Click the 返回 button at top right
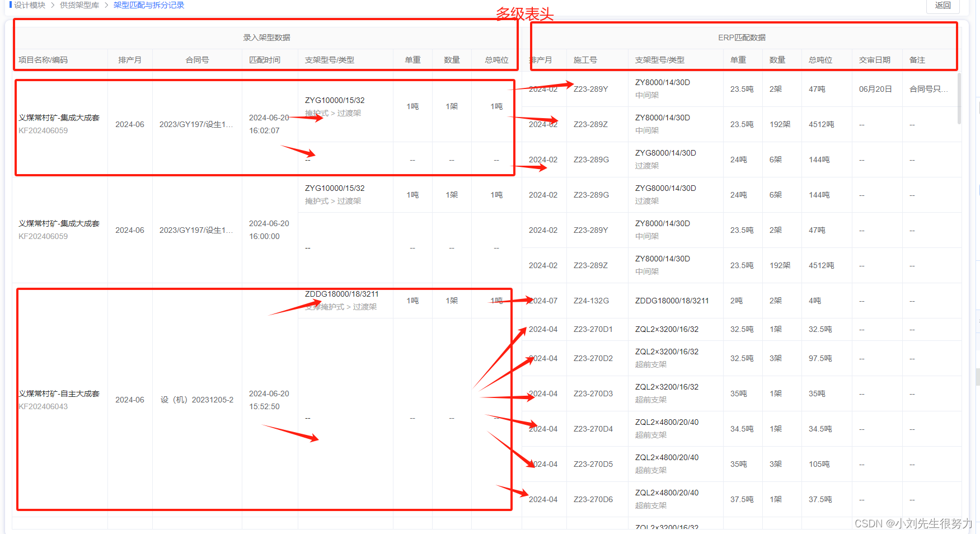 click(x=943, y=6)
